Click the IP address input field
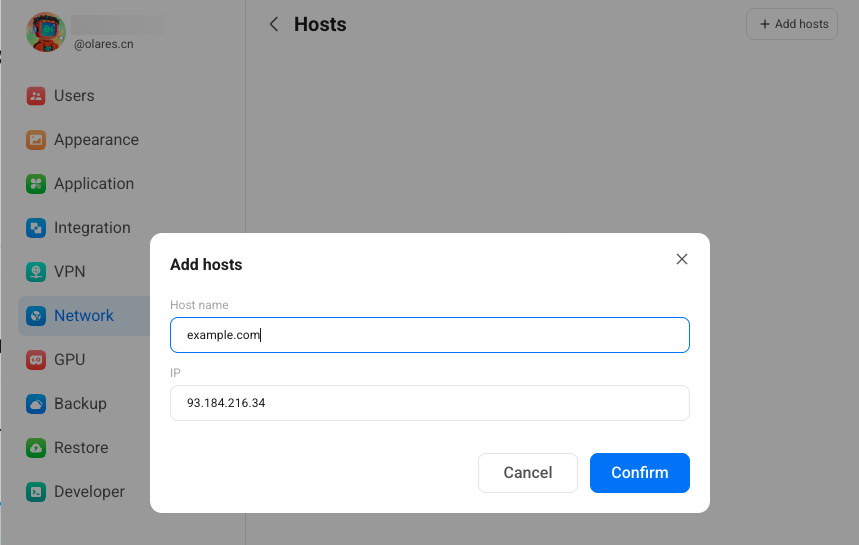This screenshot has width=859, height=545. coord(430,403)
